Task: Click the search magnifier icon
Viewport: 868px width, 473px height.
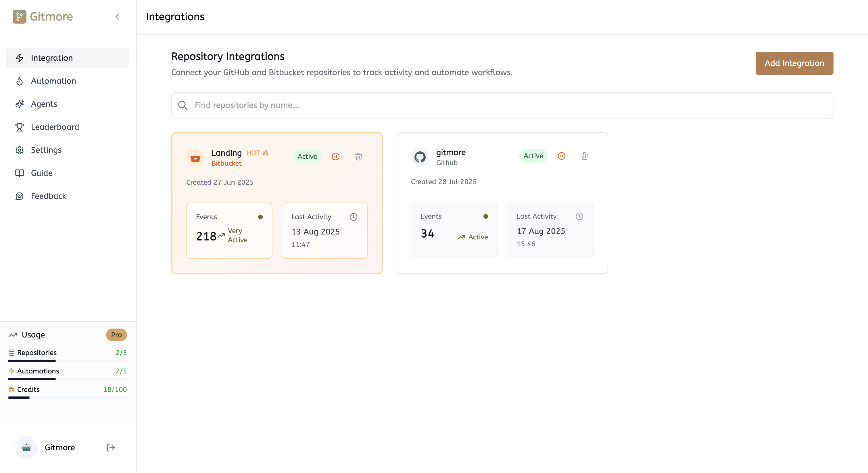Action: pyautogui.click(x=183, y=105)
